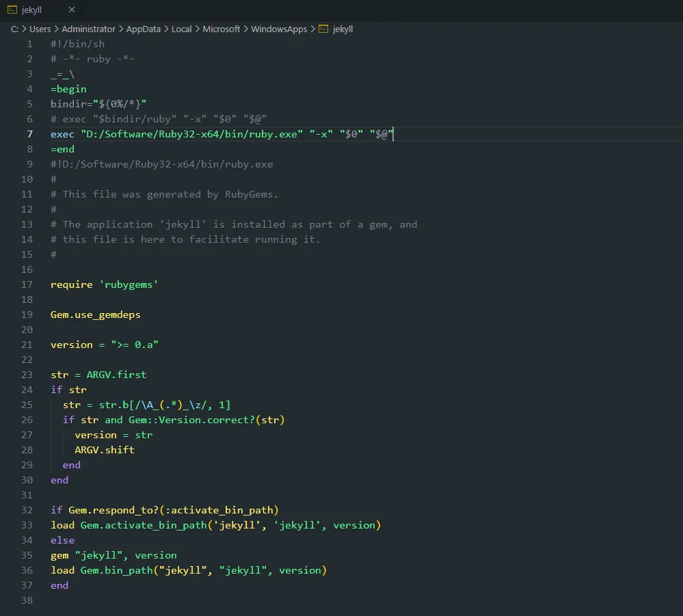Click the WindowsApps breadcrumb segment
The height and width of the screenshot is (616, 683).
pyautogui.click(x=279, y=29)
